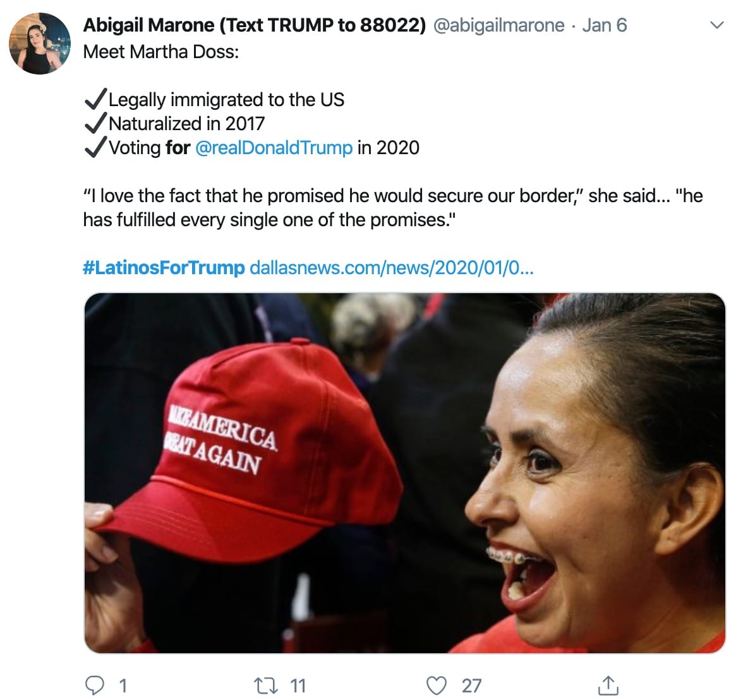Open the attached MAGA hat photo
This screenshot has width=743, height=700.
tap(404, 473)
